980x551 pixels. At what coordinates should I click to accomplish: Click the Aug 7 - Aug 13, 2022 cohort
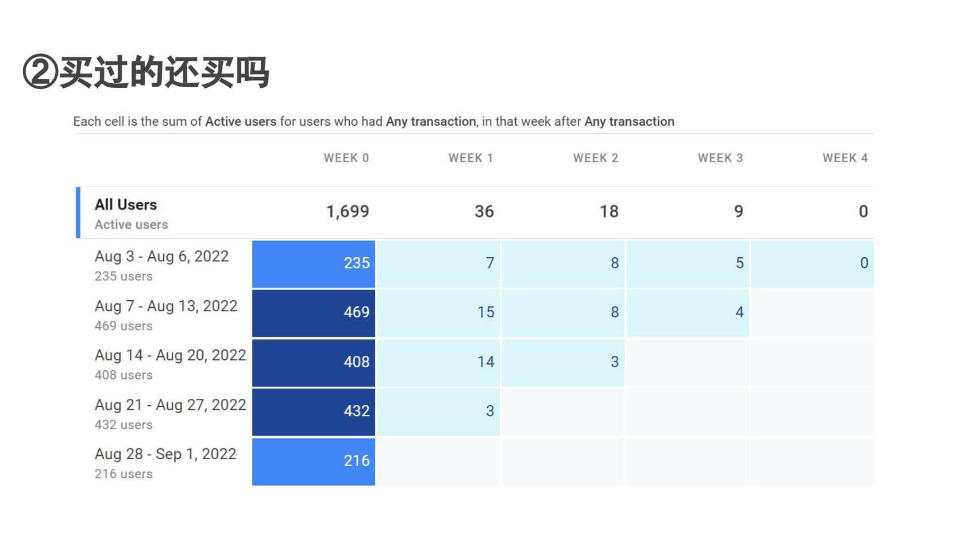tap(166, 306)
